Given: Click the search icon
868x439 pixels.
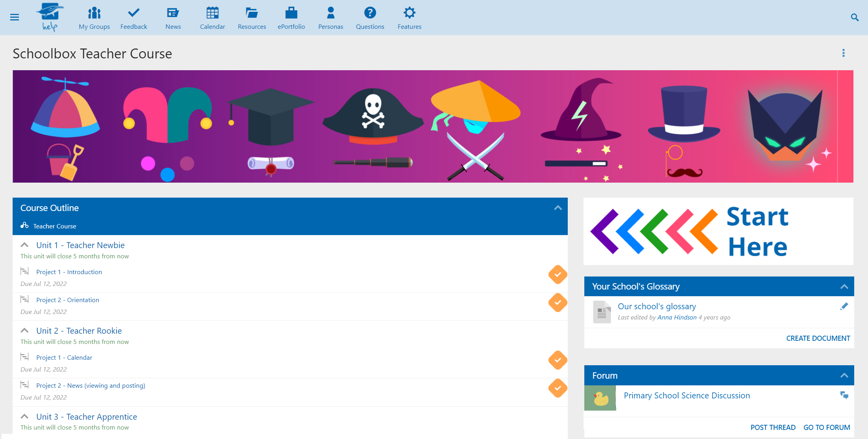Looking at the screenshot, I should click(x=854, y=17).
